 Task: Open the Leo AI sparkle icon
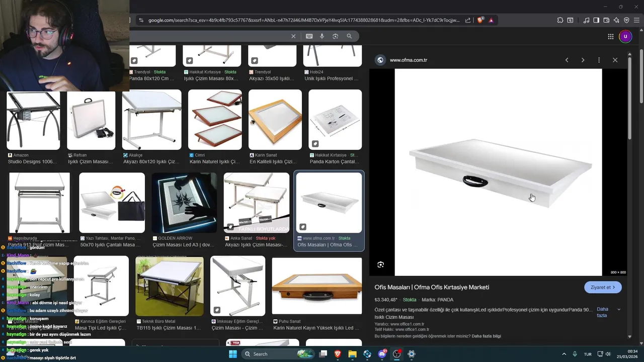pos(616,20)
